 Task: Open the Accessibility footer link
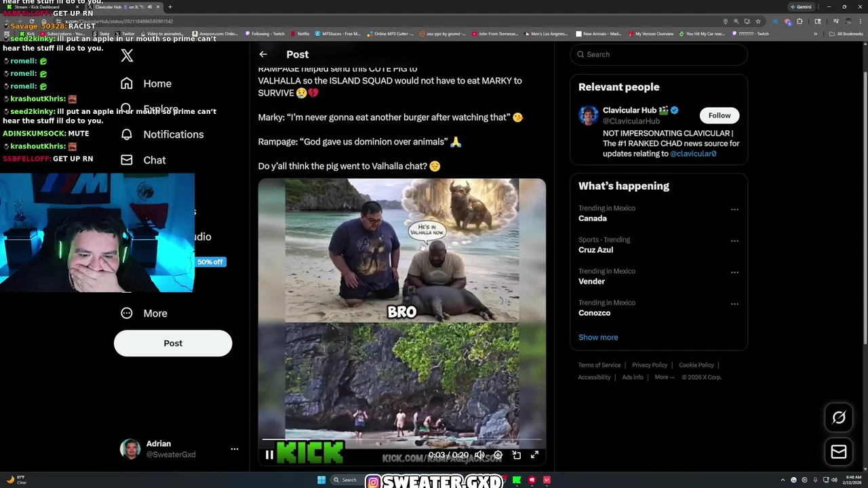pyautogui.click(x=594, y=378)
